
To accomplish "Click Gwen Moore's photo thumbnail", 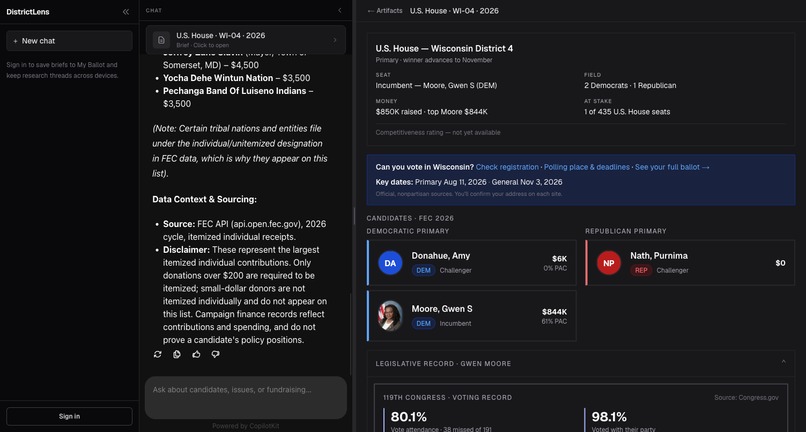I will tap(390, 316).
